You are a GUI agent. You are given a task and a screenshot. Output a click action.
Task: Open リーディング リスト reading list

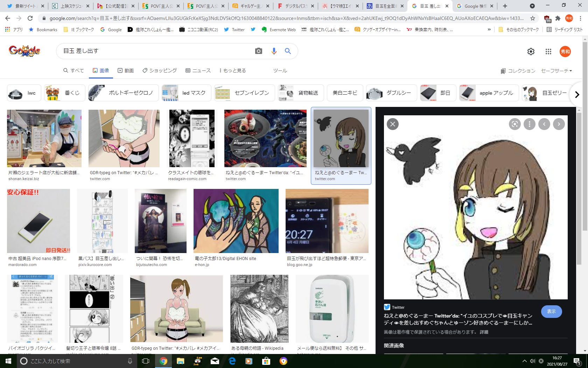[565, 30]
